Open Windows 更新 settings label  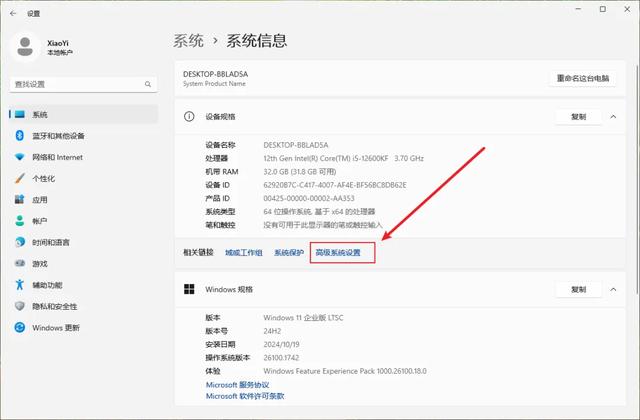click(56, 328)
